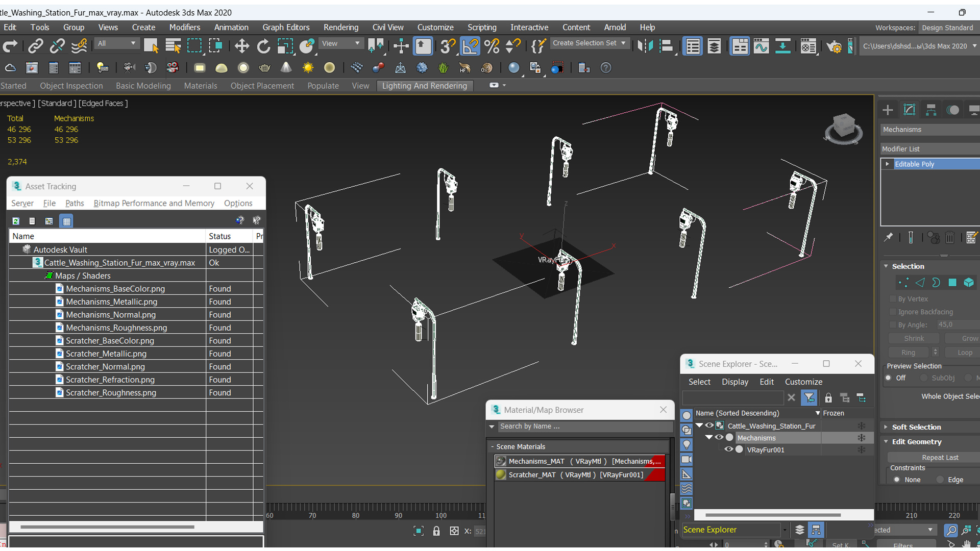Screen dimensions: 980x551
Task: Select the Mechanisms_MAT material entry
Action: (580, 461)
